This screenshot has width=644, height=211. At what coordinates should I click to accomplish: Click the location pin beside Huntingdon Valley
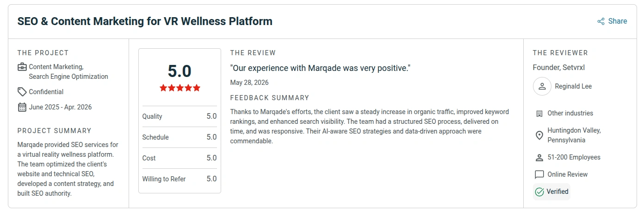[x=539, y=135]
